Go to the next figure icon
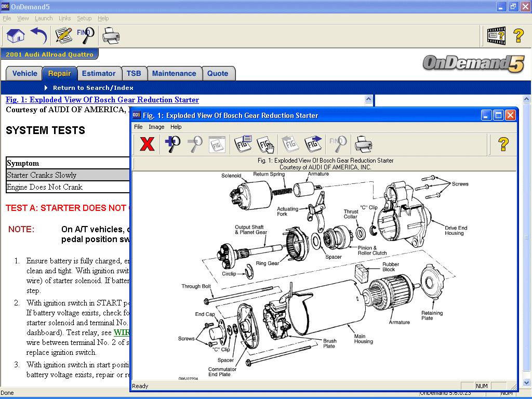532x399 pixels. click(x=313, y=144)
